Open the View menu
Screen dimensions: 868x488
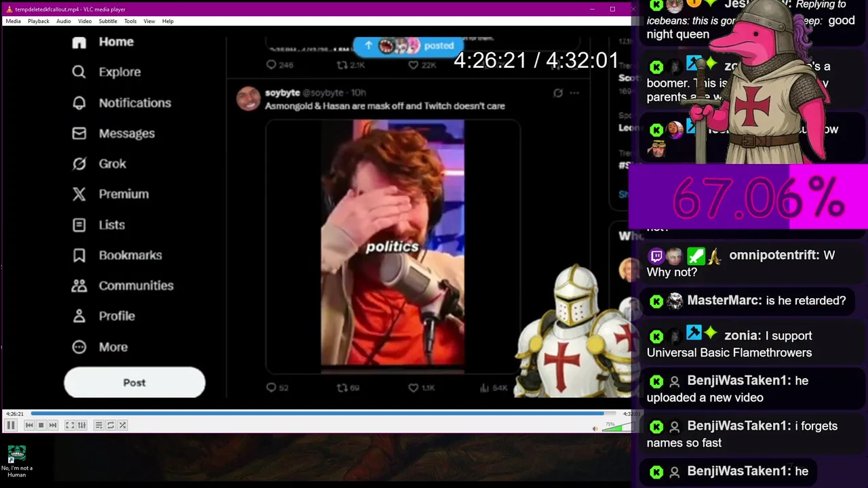point(149,21)
